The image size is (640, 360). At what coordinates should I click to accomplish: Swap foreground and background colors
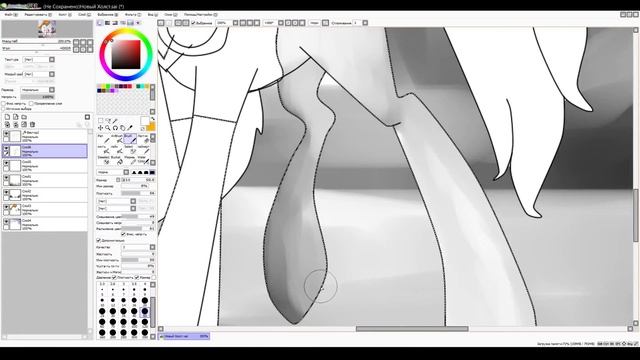click(153, 118)
